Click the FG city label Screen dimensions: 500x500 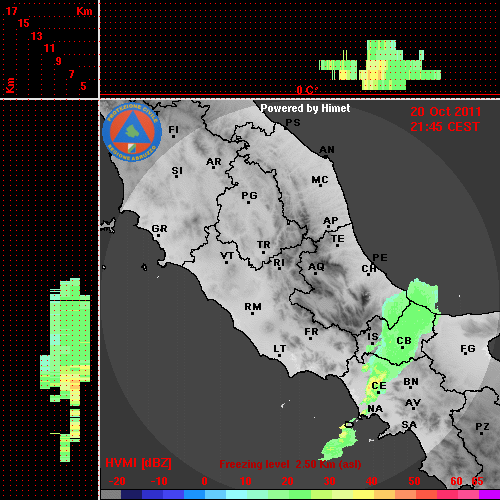[x=468, y=349]
